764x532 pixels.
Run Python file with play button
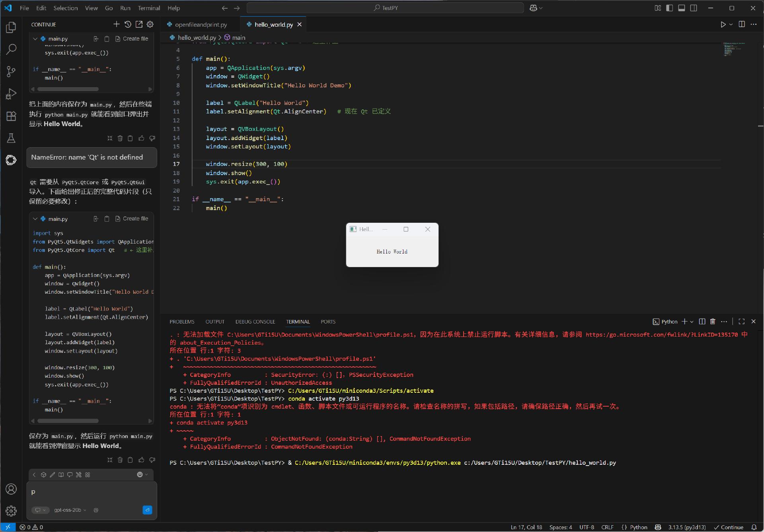[723, 24]
